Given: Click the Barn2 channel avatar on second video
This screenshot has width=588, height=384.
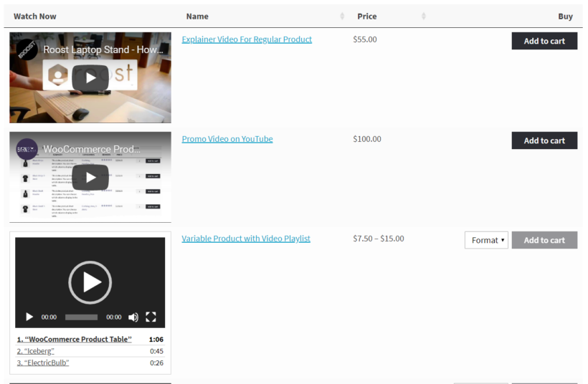Looking at the screenshot, I should tap(27, 149).
